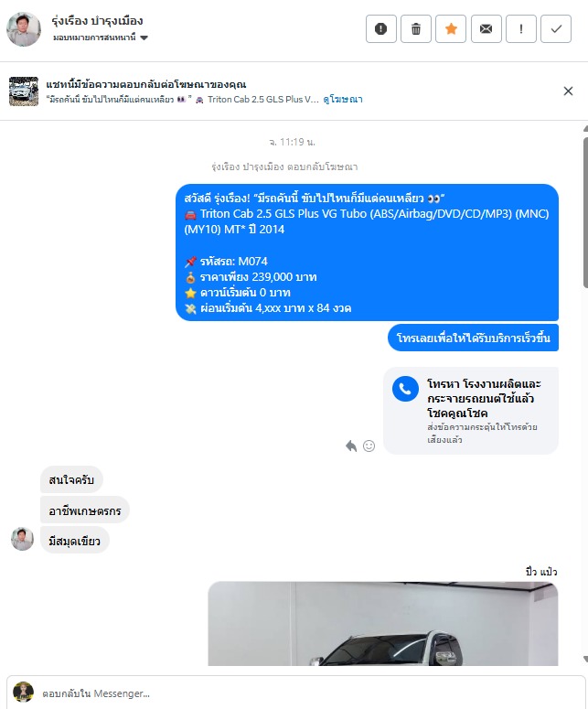588x709 pixels.
Task: Click the blue phone call icon
Action: (405, 389)
